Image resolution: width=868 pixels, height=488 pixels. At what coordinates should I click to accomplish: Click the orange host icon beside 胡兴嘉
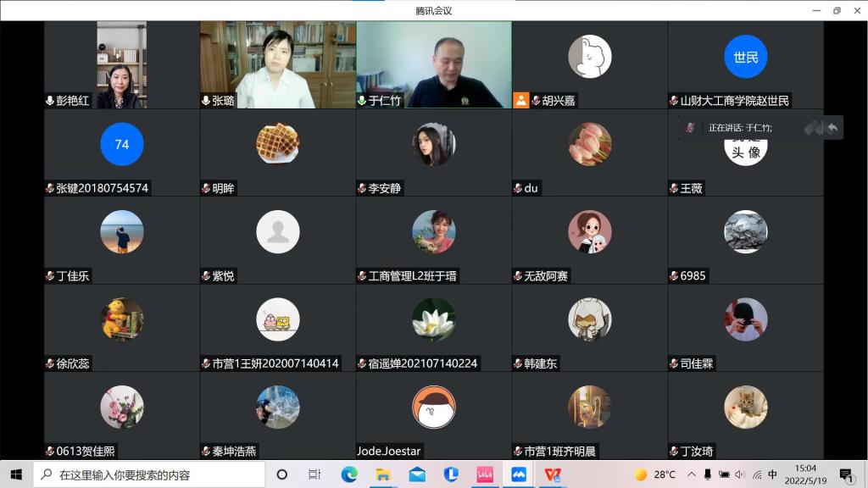tap(520, 100)
